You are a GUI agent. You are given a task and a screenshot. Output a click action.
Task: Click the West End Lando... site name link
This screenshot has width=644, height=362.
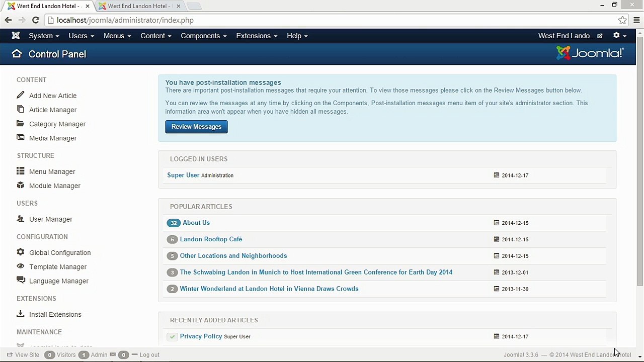click(567, 36)
